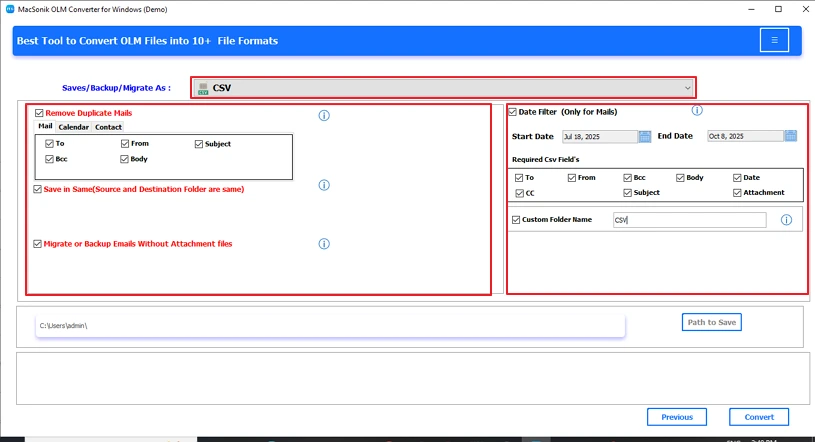Click info icon beside Save in Same
This screenshot has width=815, height=442.
(324, 185)
